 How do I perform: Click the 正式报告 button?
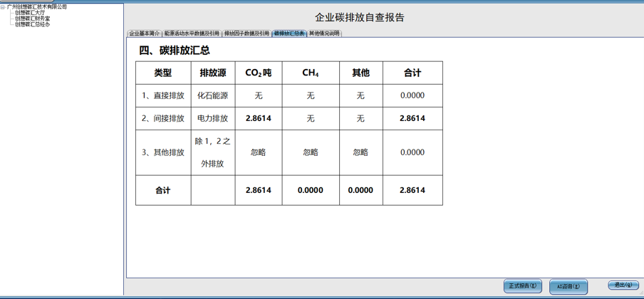point(522,286)
